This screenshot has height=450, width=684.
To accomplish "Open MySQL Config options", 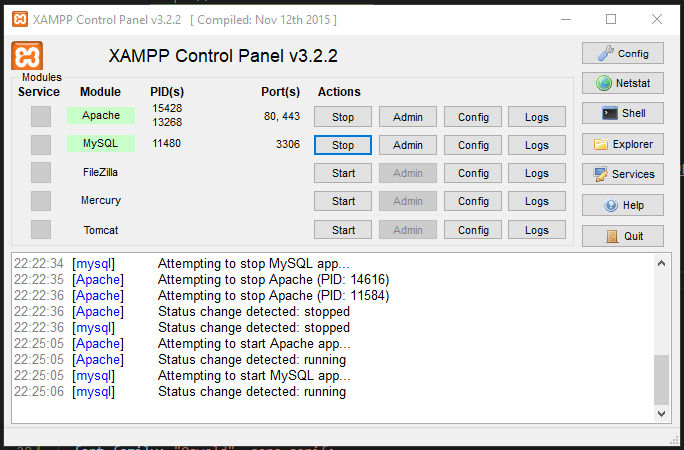I will pyautogui.click(x=473, y=145).
